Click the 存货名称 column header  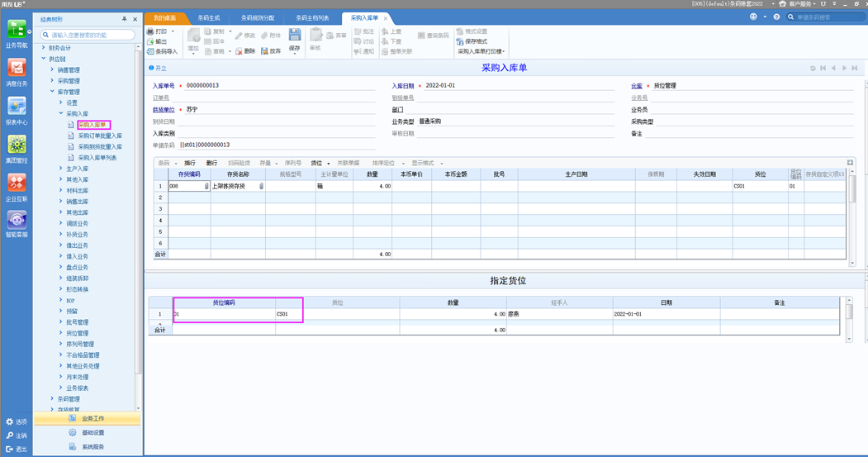point(238,174)
